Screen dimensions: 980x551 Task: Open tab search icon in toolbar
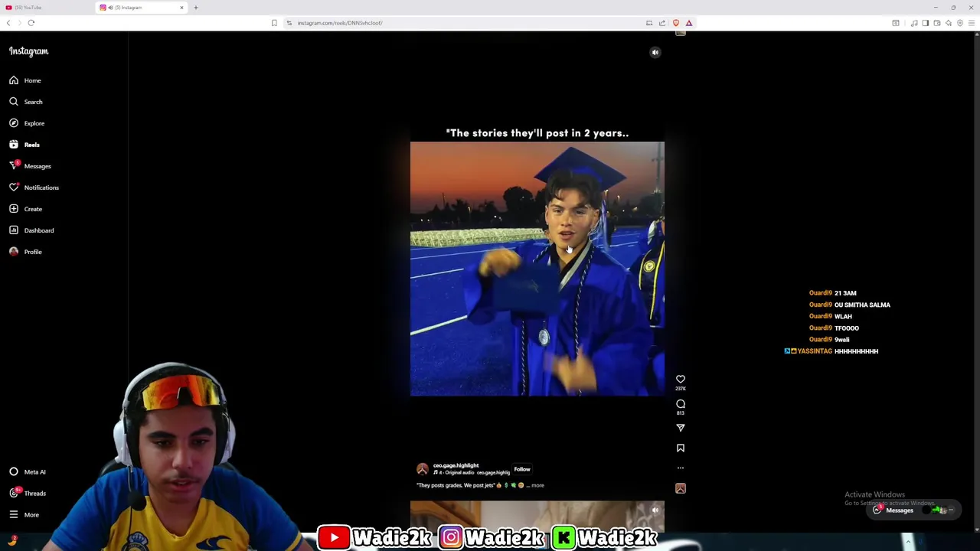[896, 23]
